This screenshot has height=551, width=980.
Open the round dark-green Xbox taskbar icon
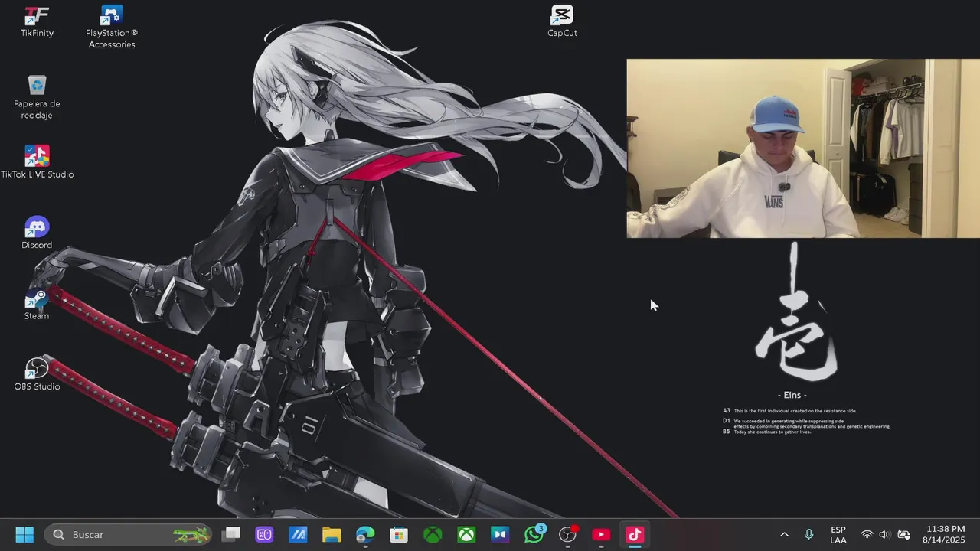(433, 534)
